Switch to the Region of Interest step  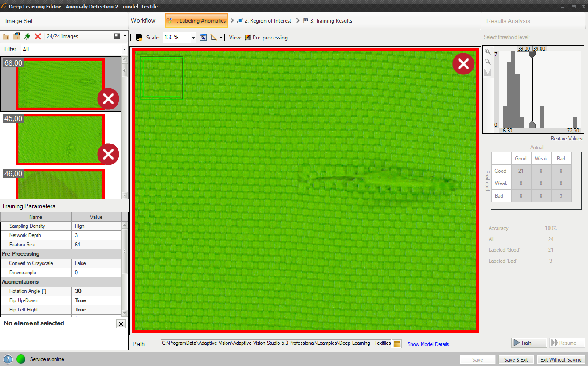(264, 21)
